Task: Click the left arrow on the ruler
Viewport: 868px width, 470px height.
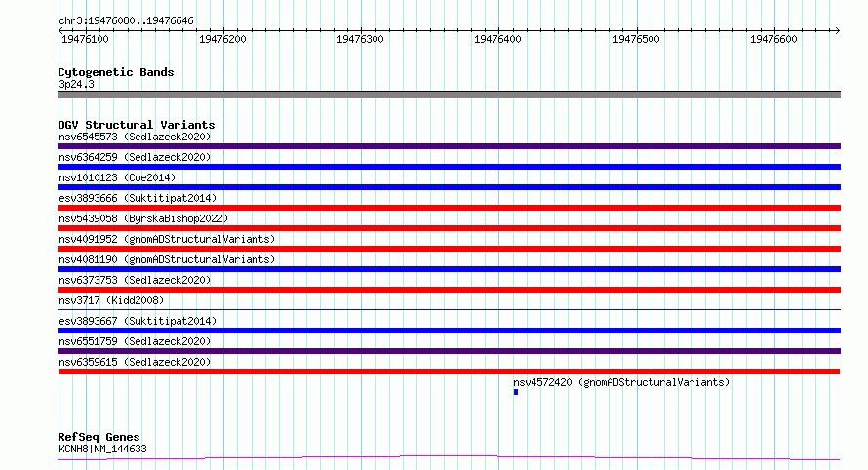Action: [x=60, y=31]
